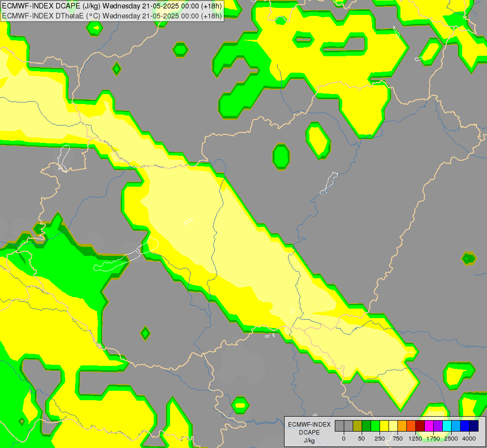Click the legend value 750
Image resolution: width=487 pixels, height=448 pixels.
[397, 439]
